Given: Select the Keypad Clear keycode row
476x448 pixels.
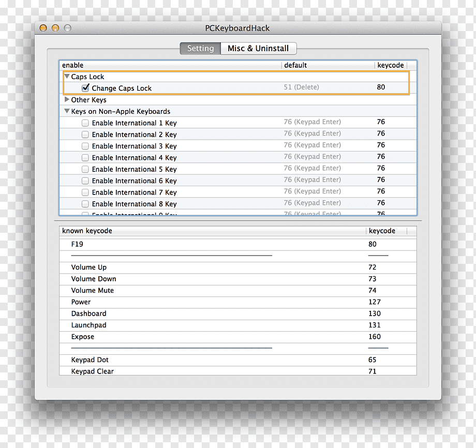Looking at the screenshot, I should click(238, 371).
